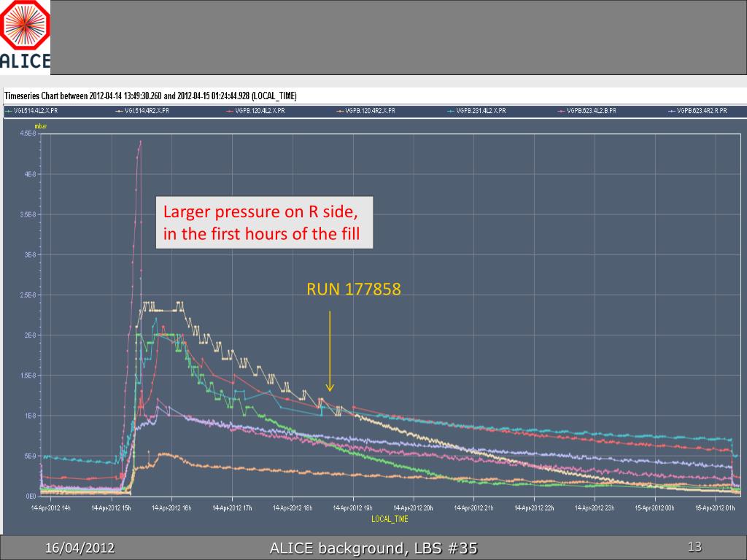Click the 4.5E-8 y-axis tick label
Screen dimensions: 747x560
tap(28, 134)
